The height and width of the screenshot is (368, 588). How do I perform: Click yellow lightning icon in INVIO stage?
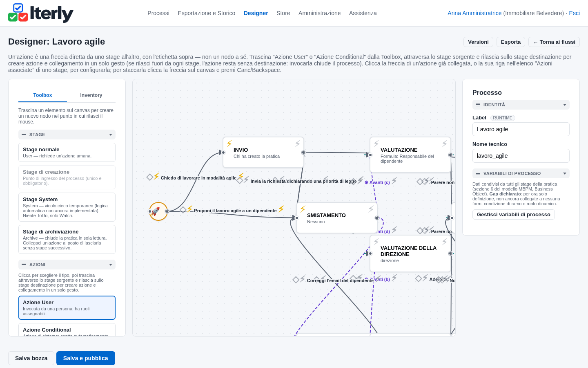tap(229, 144)
